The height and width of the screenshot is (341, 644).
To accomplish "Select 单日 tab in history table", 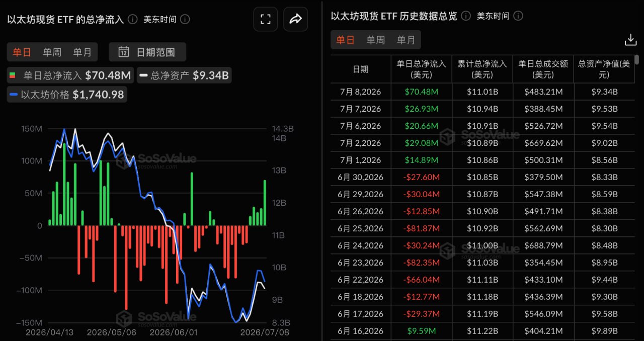I will pyautogui.click(x=346, y=40).
